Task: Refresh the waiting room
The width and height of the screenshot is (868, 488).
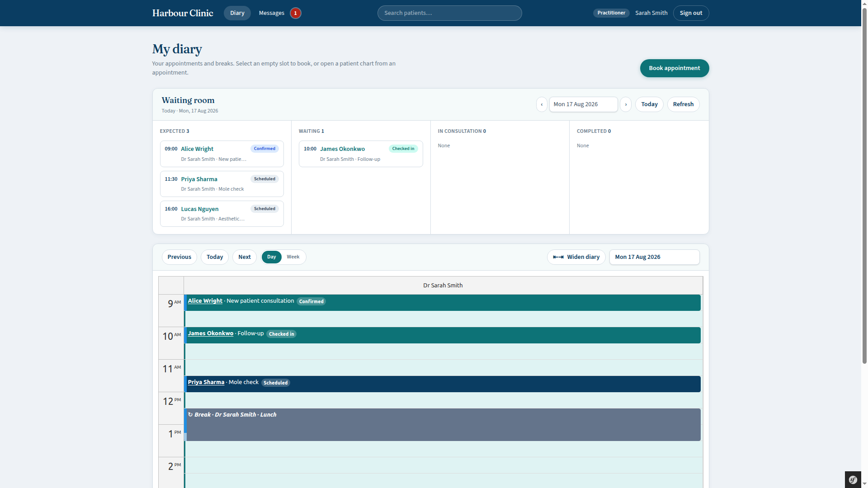Action: [x=683, y=104]
